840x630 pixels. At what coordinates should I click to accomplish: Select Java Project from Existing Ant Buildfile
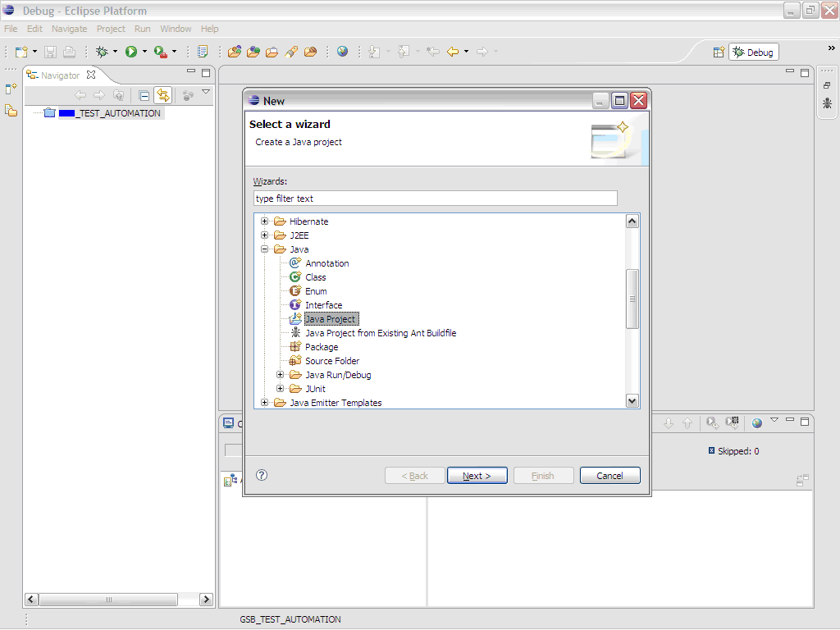tap(381, 333)
